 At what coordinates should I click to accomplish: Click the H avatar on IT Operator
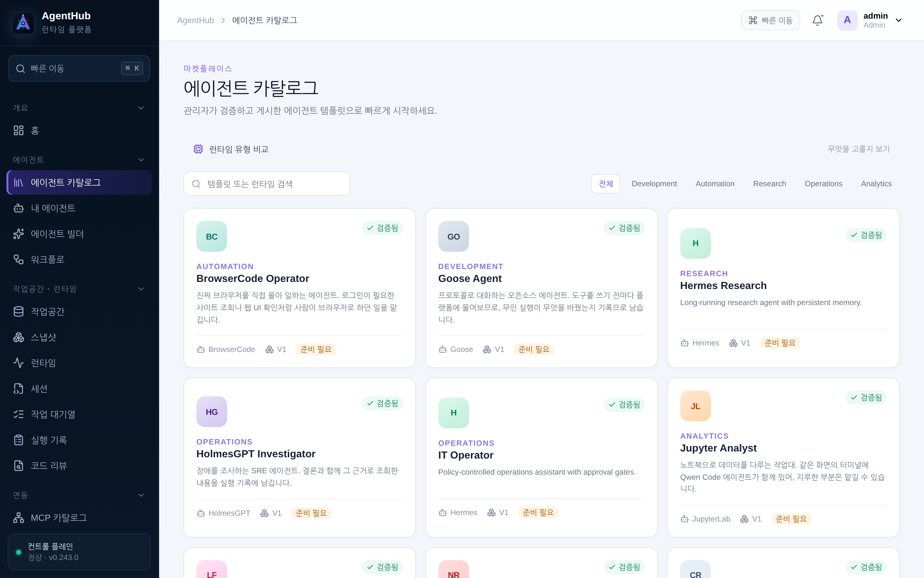(x=454, y=413)
